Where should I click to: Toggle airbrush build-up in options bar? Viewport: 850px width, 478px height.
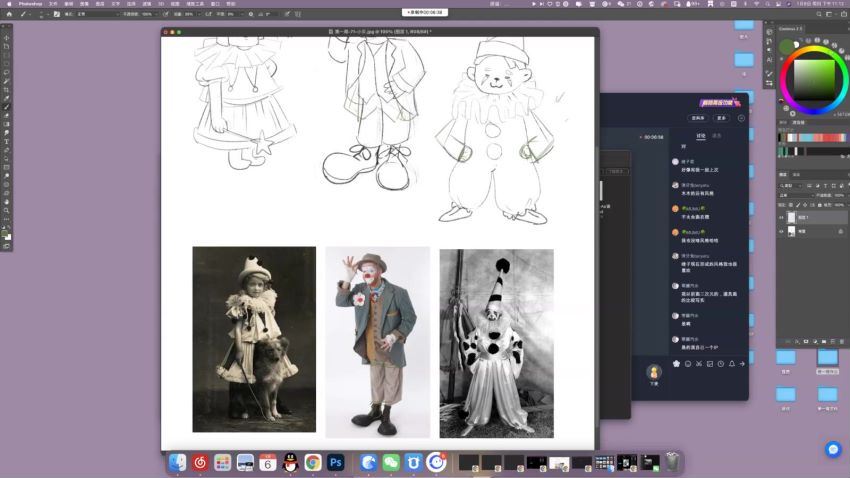(x=209, y=14)
